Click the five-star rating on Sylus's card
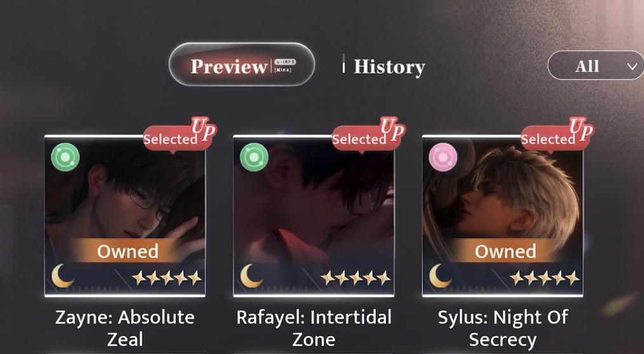 pyautogui.click(x=545, y=278)
